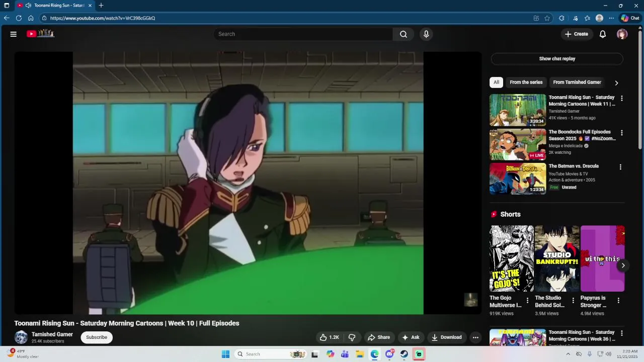This screenshot has width=644, height=362.
Task: Open The Studio Behind Solo short
Action: (557, 258)
